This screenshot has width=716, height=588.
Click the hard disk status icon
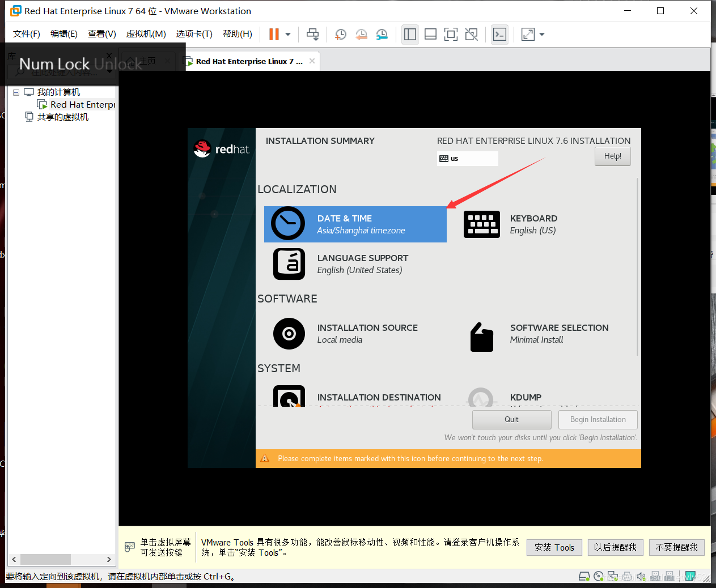coord(584,577)
